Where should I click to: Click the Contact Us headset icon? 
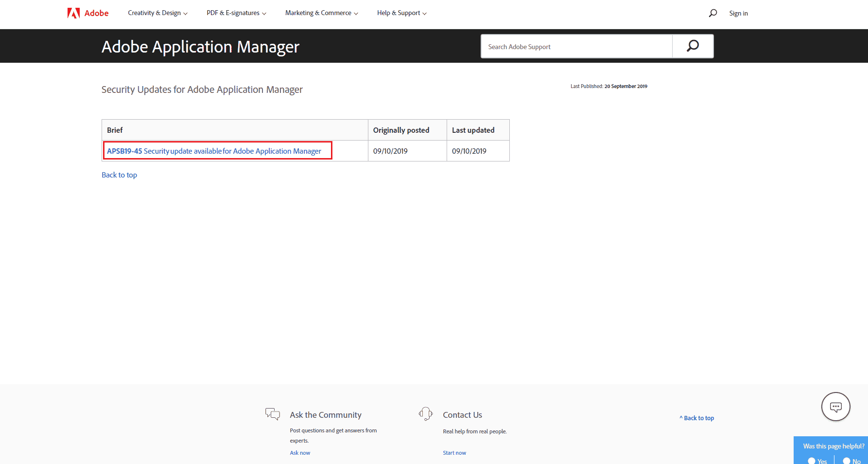click(x=426, y=414)
